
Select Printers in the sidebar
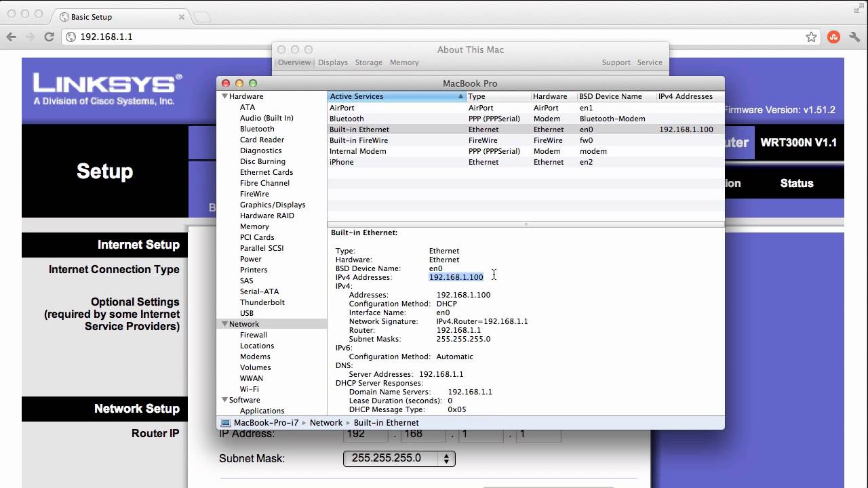(254, 270)
